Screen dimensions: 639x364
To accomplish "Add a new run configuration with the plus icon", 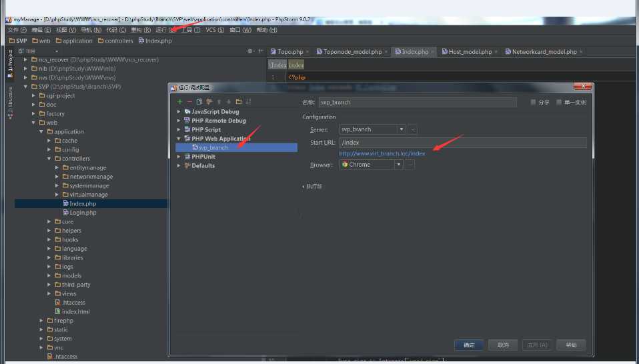I will pos(179,102).
